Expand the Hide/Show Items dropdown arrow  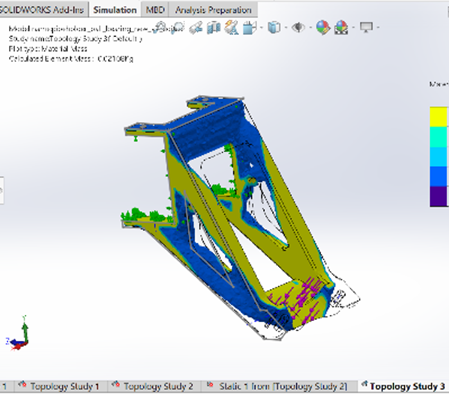(x=310, y=27)
